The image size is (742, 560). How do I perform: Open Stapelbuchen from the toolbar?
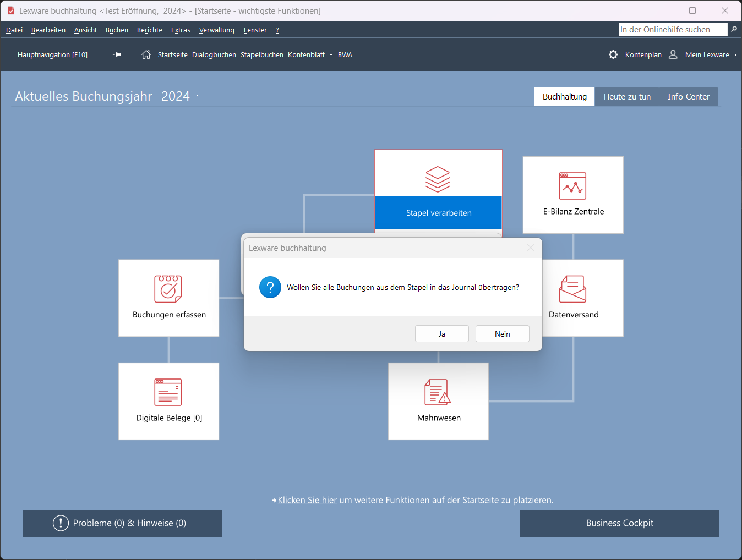coord(262,54)
